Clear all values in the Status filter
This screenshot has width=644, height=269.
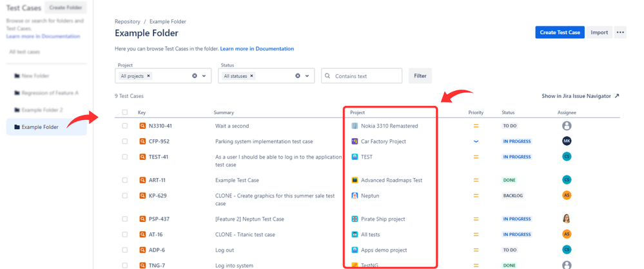(298, 76)
